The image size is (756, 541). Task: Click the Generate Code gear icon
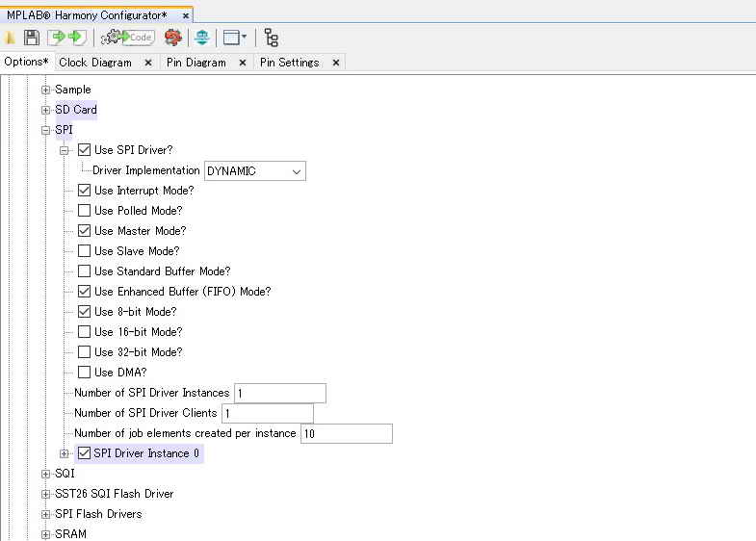click(x=127, y=38)
